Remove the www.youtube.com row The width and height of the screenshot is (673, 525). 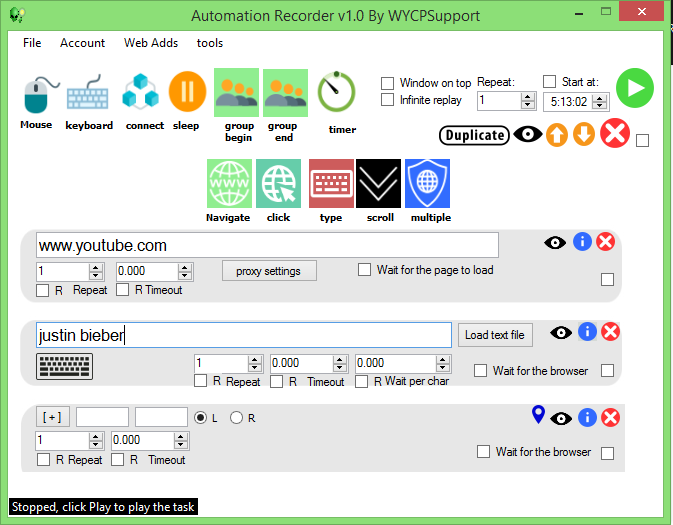click(x=606, y=242)
